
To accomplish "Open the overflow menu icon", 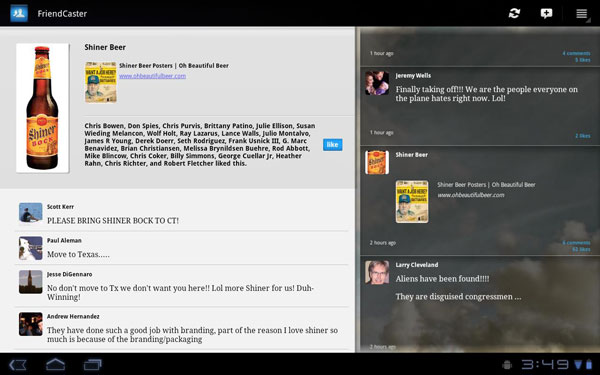I will [x=582, y=14].
